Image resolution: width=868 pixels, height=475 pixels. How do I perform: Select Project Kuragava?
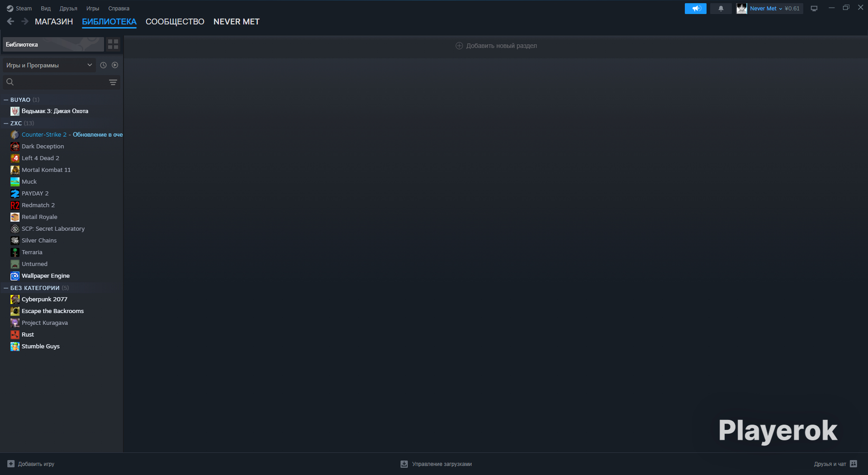point(45,323)
